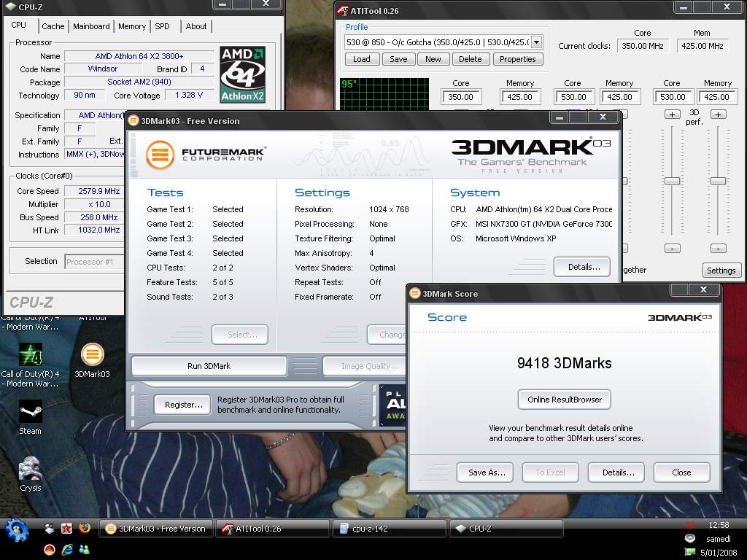Open the Online ResultBrowser

pyautogui.click(x=565, y=400)
